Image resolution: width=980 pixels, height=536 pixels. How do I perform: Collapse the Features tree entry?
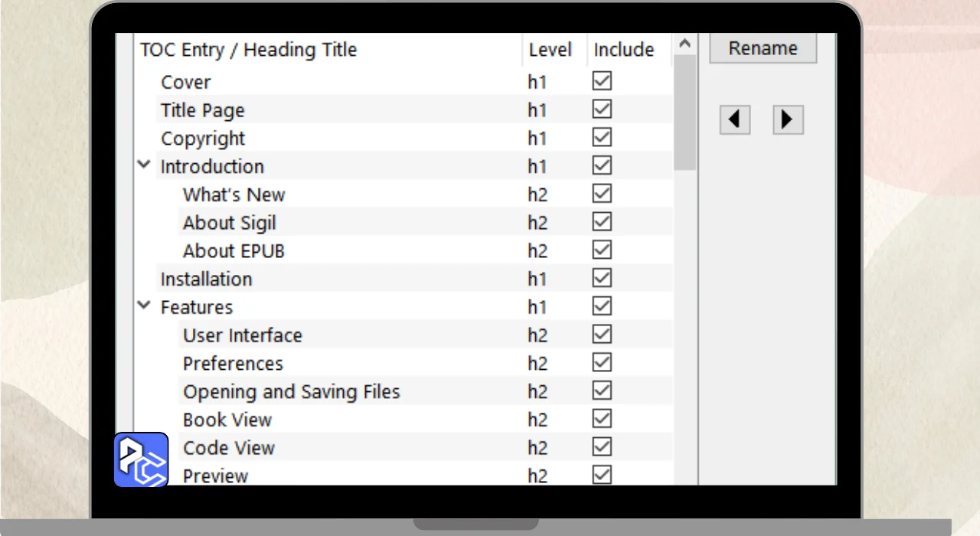(144, 306)
